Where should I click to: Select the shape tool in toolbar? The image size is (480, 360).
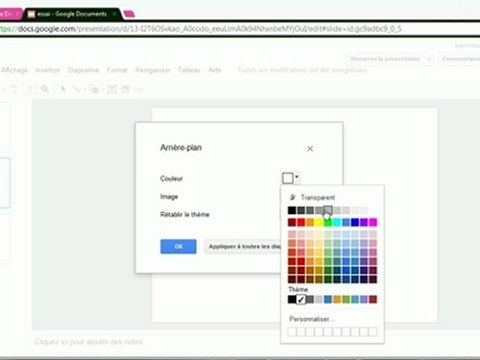coord(95,89)
